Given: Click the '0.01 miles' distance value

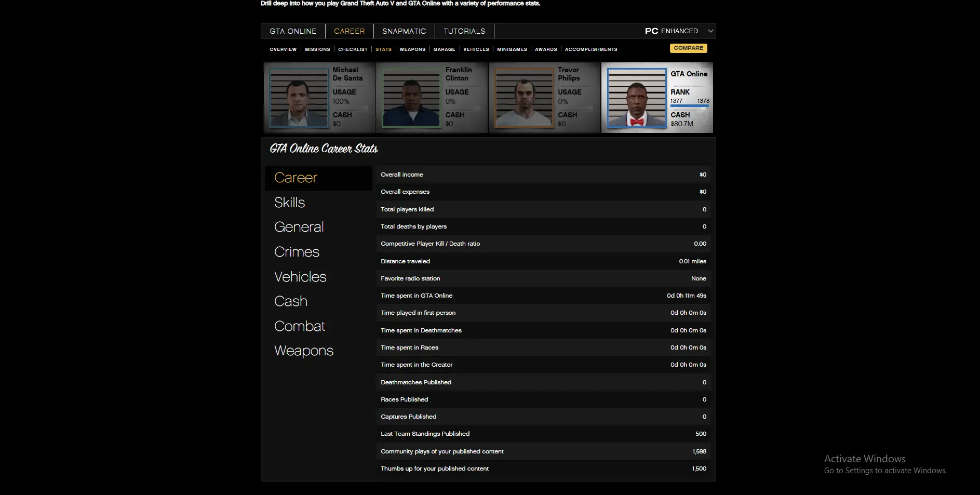Looking at the screenshot, I should pos(693,261).
